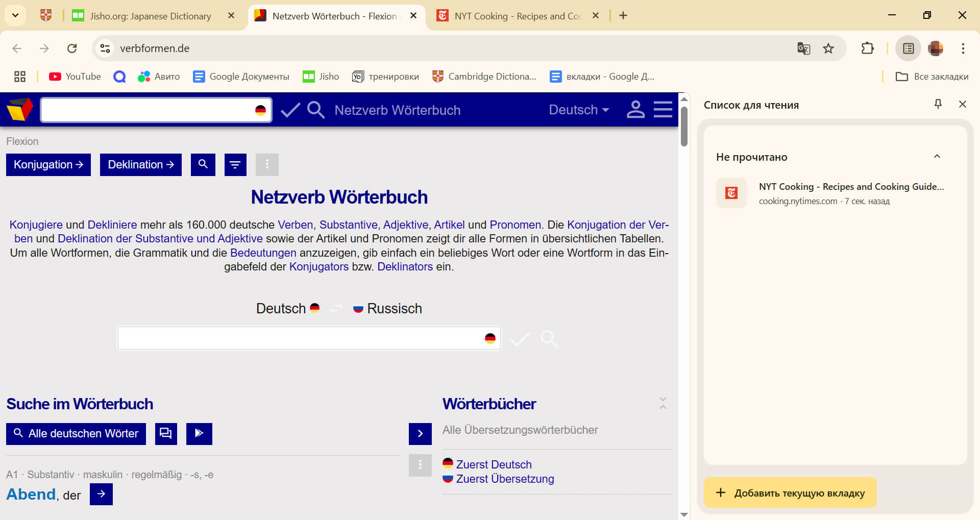
Task: Click Alle deutschen Wörter button
Action: click(76, 434)
